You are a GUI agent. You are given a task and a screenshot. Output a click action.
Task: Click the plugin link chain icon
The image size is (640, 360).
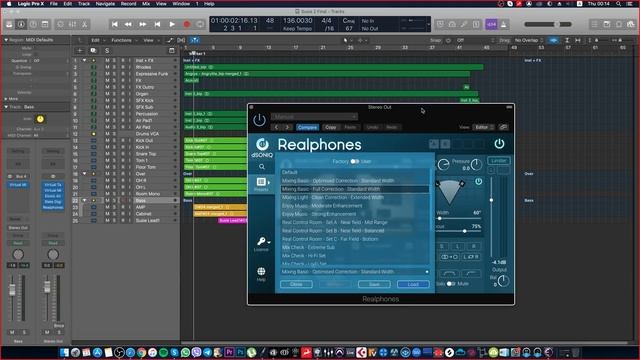pos(503,127)
